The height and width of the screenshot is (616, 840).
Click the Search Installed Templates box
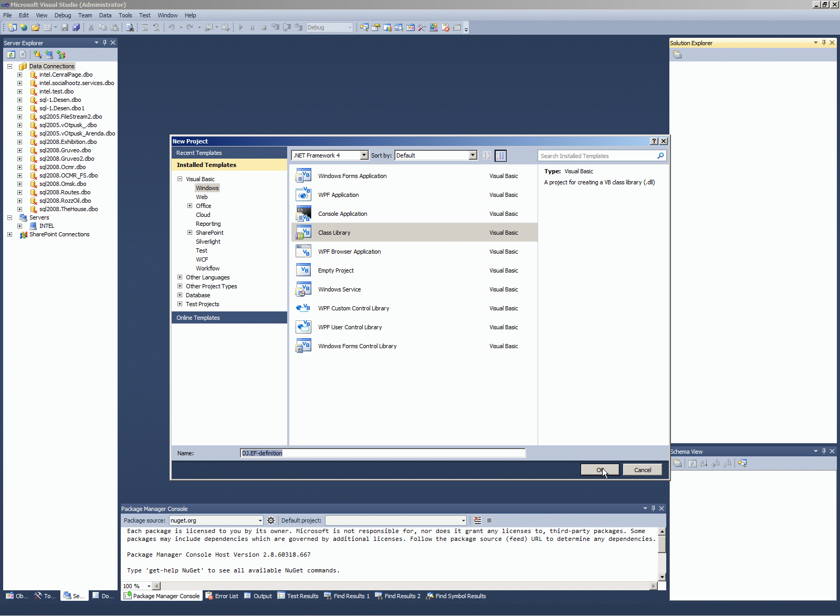(597, 156)
